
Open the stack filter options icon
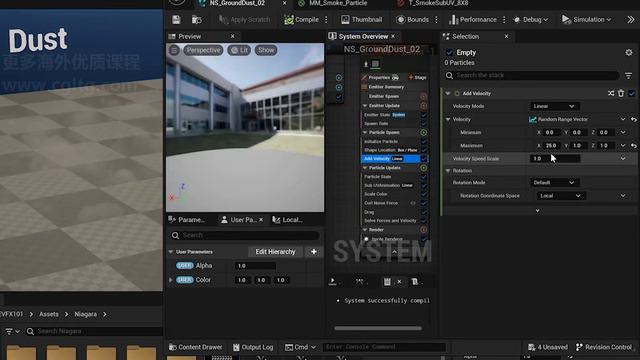629,76
